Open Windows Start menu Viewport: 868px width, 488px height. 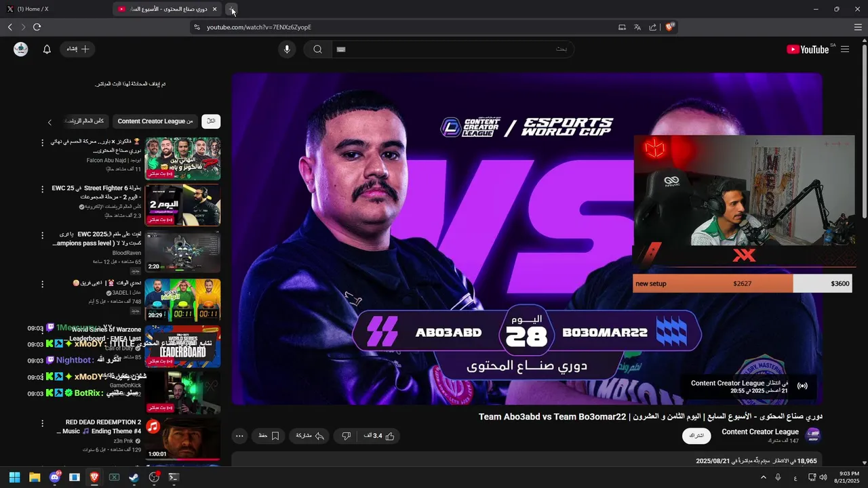14,477
